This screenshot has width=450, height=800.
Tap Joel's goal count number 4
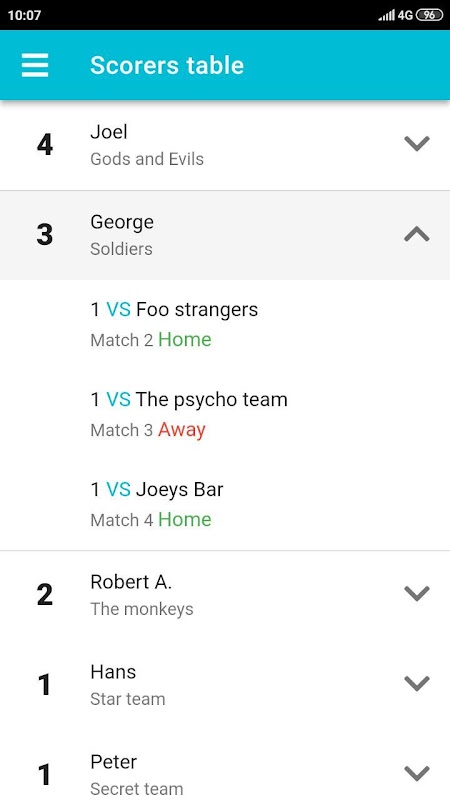tap(45, 145)
